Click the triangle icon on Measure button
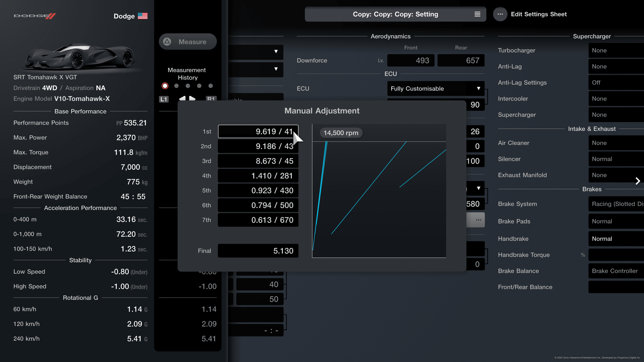Screen dimensions: 644x362 [x=167, y=41]
